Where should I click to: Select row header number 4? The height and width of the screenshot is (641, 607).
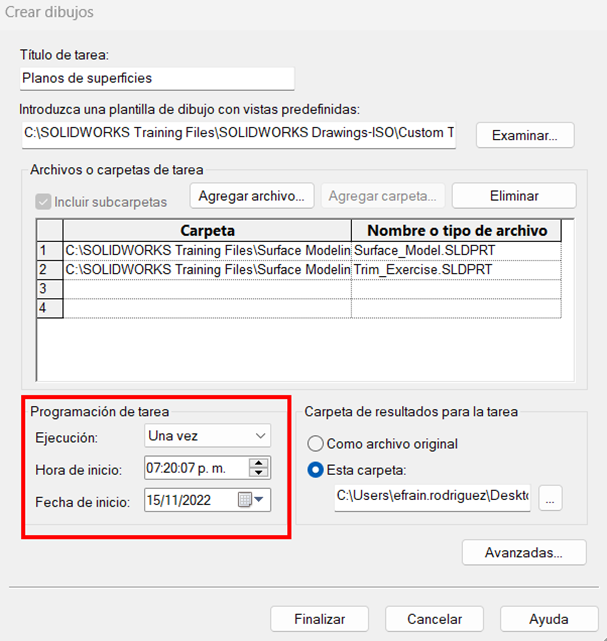point(49,308)
